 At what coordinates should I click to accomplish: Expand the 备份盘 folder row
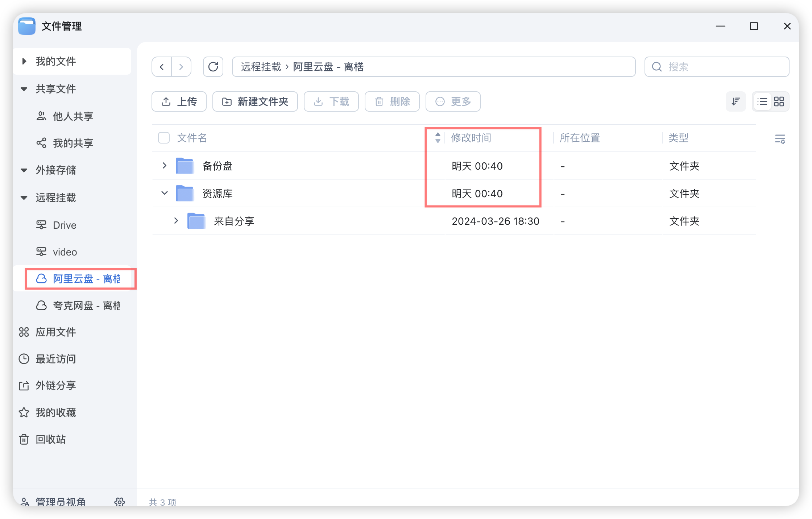[x=165, y=166]
